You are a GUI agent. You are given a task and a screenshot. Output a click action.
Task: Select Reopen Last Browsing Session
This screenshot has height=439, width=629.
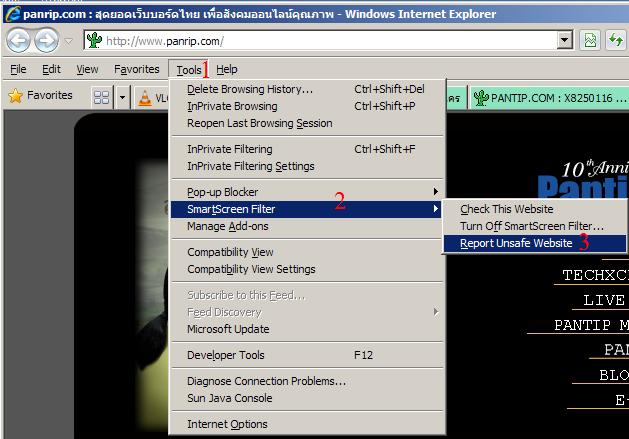(307, 123)
